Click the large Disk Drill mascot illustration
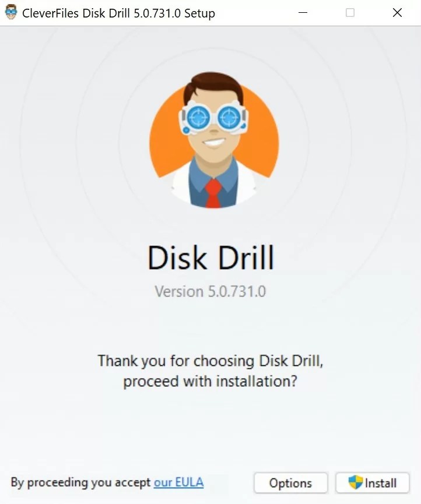Image resolution: width=421 pixels, height=504 pixels. [214, 140]
